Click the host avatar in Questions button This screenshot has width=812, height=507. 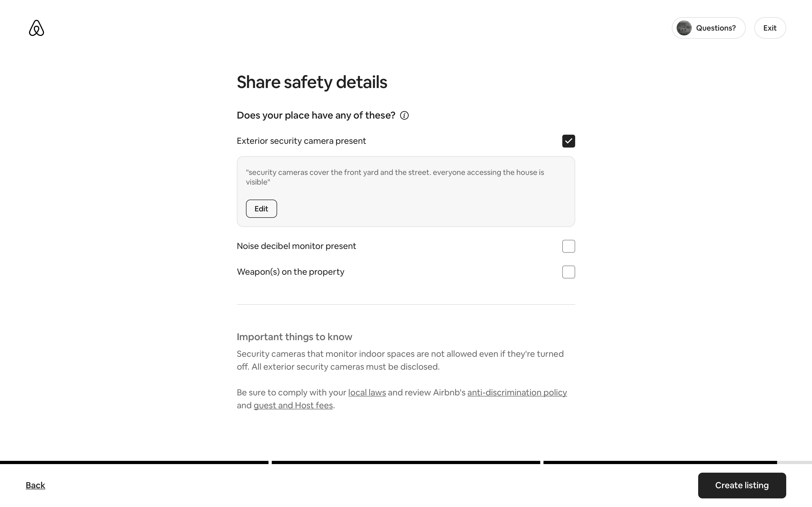pyautogui.click(x=684, y=28)
